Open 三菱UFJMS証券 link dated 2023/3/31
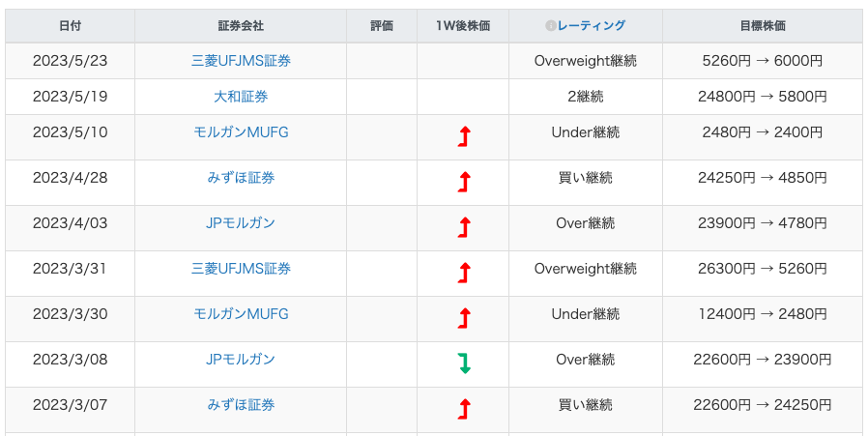Viewport: 868px width, 436px height. pos(241,269)
